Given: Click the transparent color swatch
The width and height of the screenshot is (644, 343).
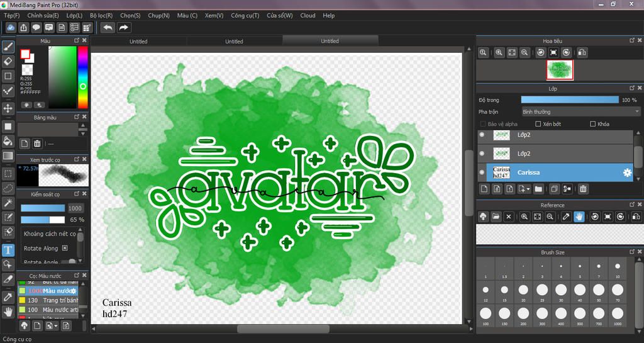Looking at the screenshot, I should pos(27,69).
